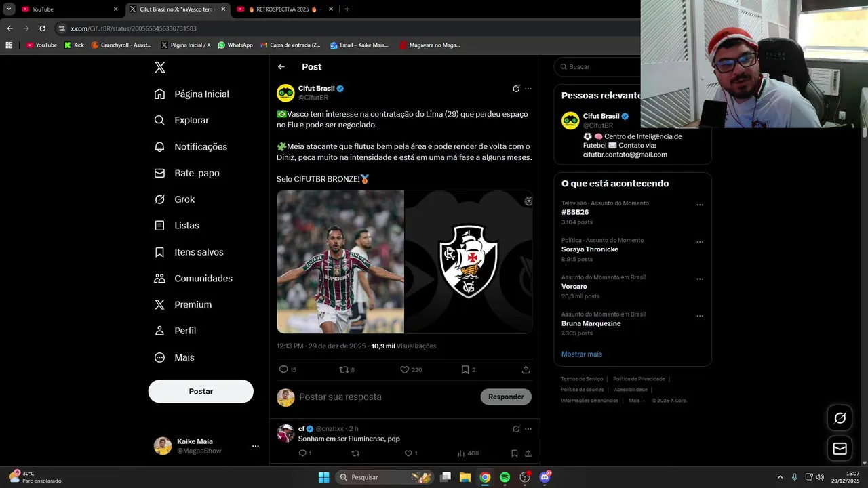Viewport: 868px width, 488px height.
Task: Open options for Soraya Thronicke trend
Action: pyautogui.click(x=700, y=242)
